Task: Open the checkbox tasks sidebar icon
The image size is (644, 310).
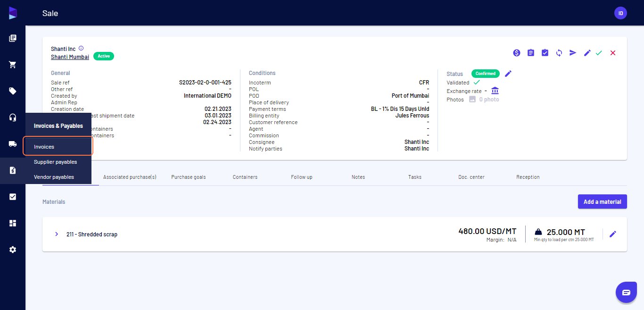Action: (x=13, y=197)
